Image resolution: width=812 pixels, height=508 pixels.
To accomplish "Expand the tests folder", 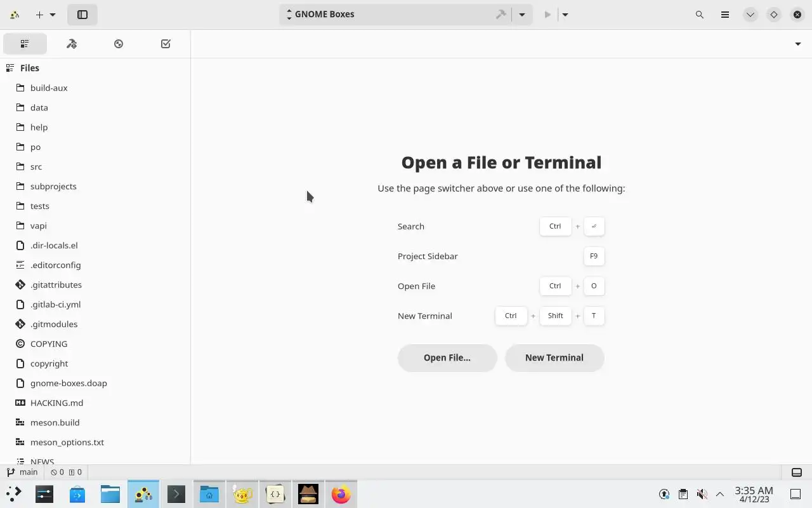I will pyautogui.click(x=95, y=206).
